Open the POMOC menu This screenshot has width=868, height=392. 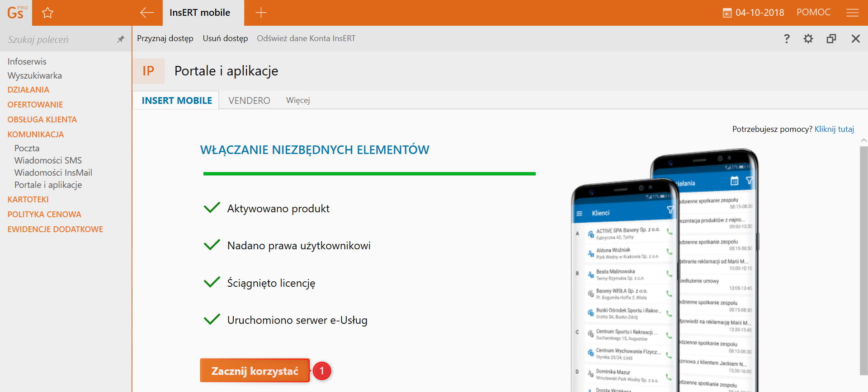(813, 12)
